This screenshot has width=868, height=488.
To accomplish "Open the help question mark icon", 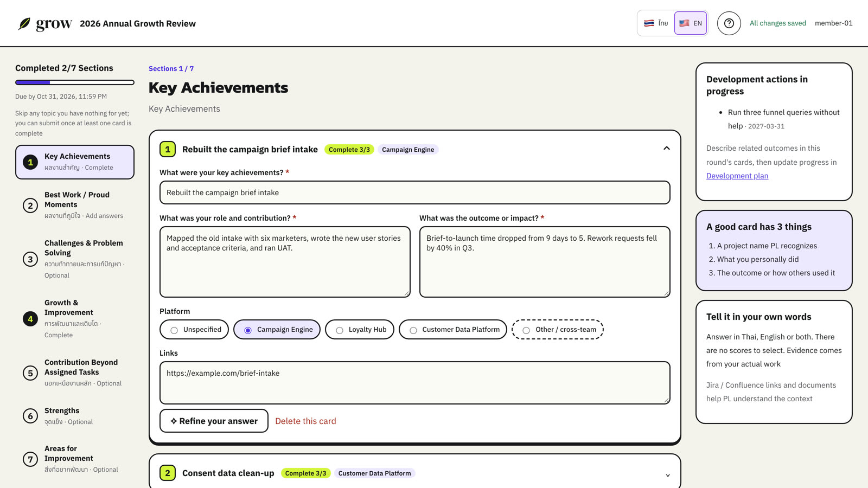I will click(x=729, y=23).
